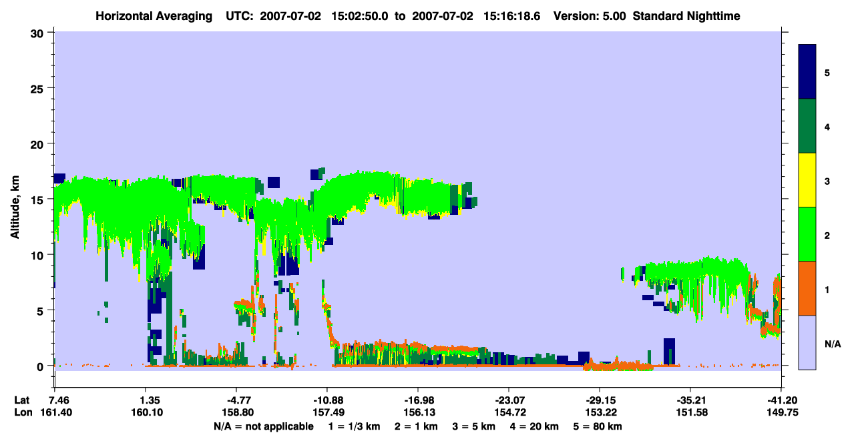Screen dimensions: 868x445
Task: Click the latitude value -16.98
Action: pos(417,401)
